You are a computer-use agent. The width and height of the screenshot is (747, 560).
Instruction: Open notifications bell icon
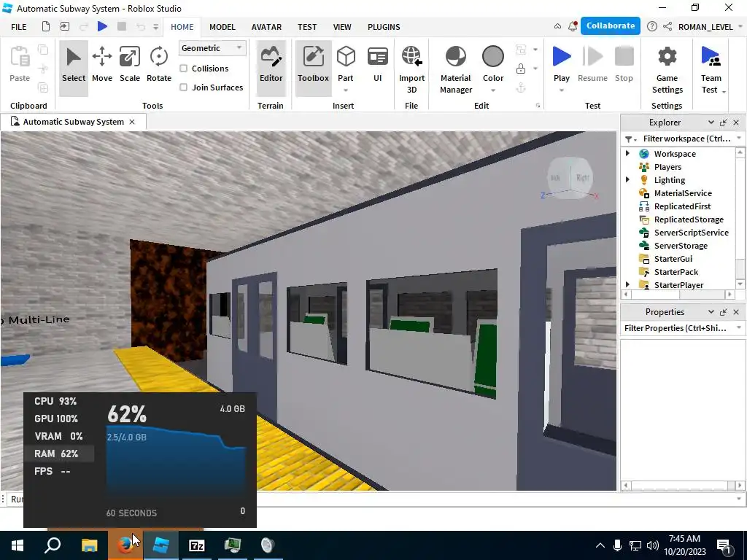(573, 26)
